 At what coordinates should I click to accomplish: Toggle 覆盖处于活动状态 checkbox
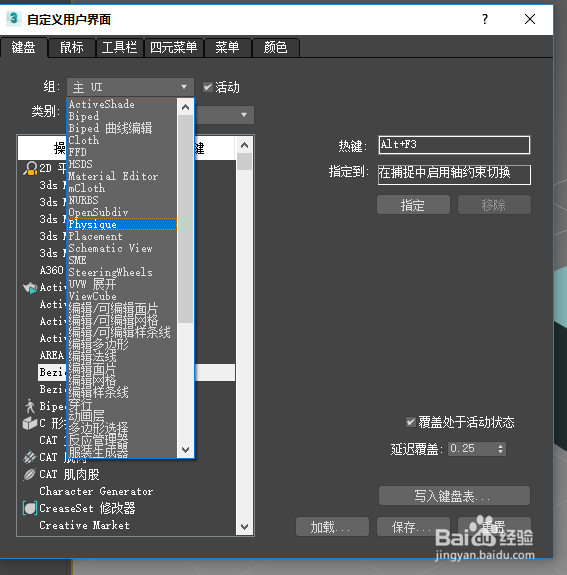(x=410, y=422)
